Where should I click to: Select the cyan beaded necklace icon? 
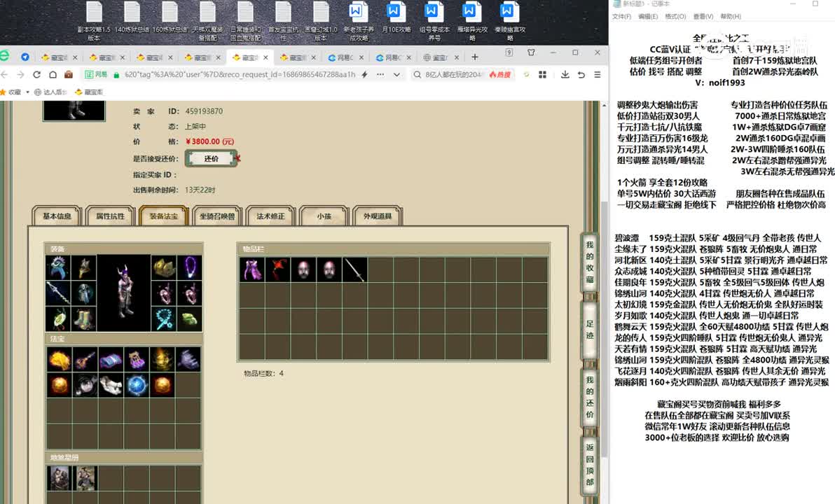click(x=164, y=318)
